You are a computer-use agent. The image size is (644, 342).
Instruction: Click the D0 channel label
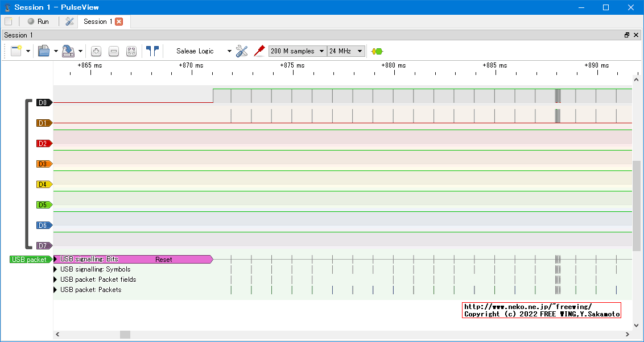click(x=44, y=103)
